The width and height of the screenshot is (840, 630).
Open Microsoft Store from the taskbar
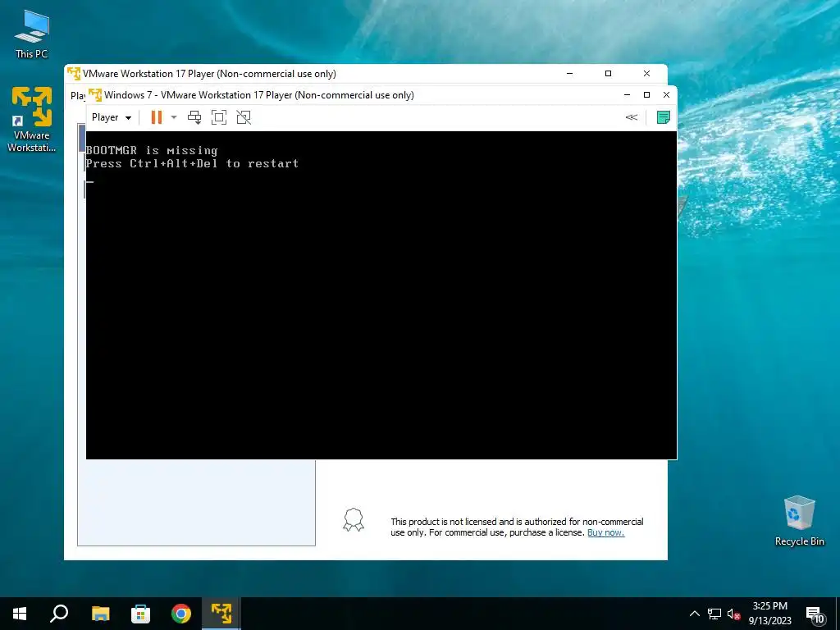pyautogui.click(x=141, y=614)
